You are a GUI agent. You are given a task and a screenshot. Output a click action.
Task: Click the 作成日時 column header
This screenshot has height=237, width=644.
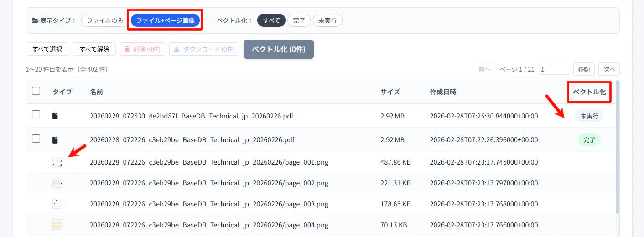tap(443, 92)
